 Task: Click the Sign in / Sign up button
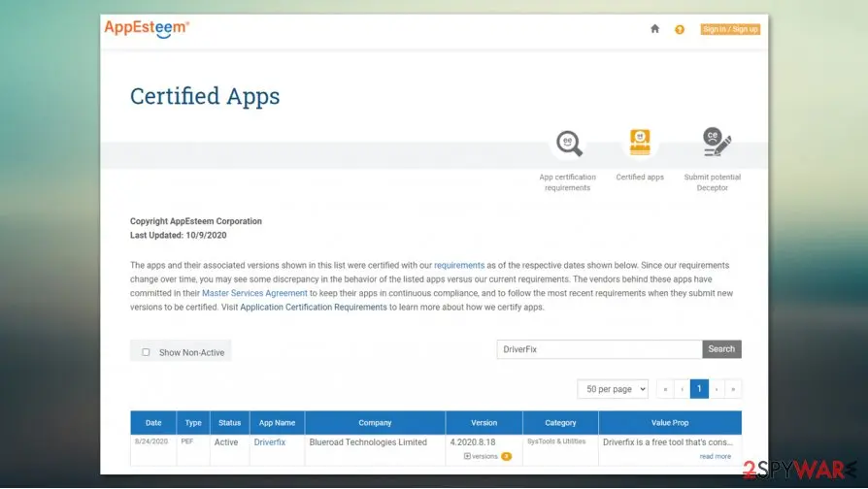730,29
